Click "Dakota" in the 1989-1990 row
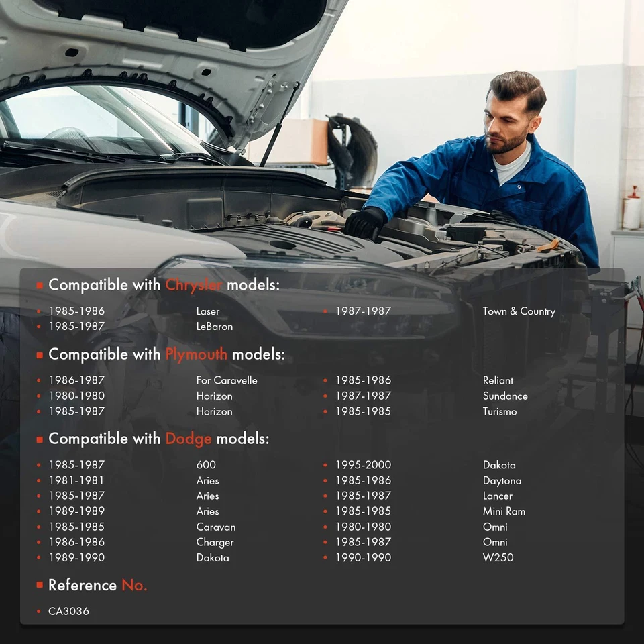Image resolution: width=644 pixels, height=644 pixels. pyautogui.click(x=213, y=557)
